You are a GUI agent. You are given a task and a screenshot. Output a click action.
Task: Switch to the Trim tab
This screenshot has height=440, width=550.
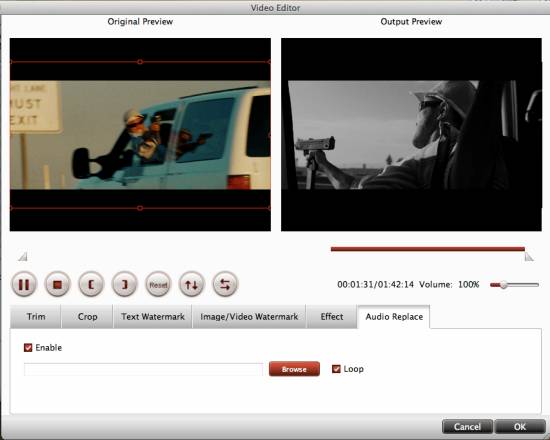click(36, 316)
